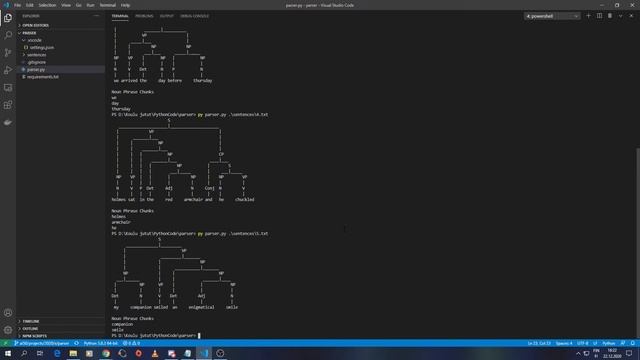Screen dimensions: 640x360
Task: Open the powershell terminal selector dropdown
Action: point(552,16)
